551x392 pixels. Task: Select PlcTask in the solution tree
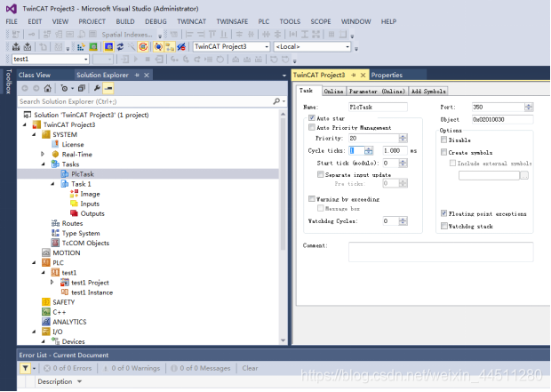[x=83, y=174]
